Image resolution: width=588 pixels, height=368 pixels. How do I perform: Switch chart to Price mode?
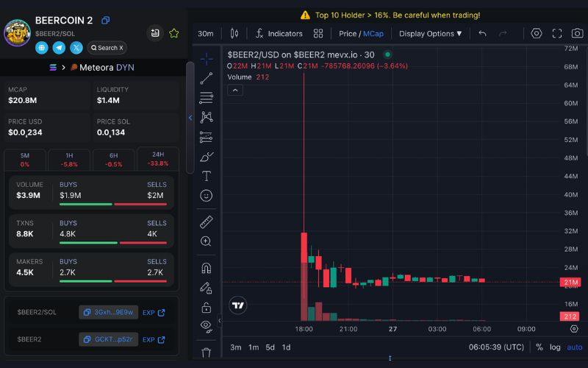click(x=347, y=34)
